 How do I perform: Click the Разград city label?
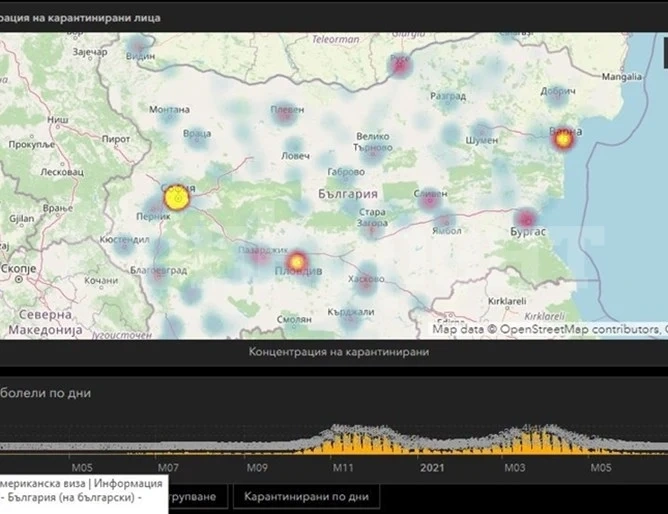(x=448, y=96)
